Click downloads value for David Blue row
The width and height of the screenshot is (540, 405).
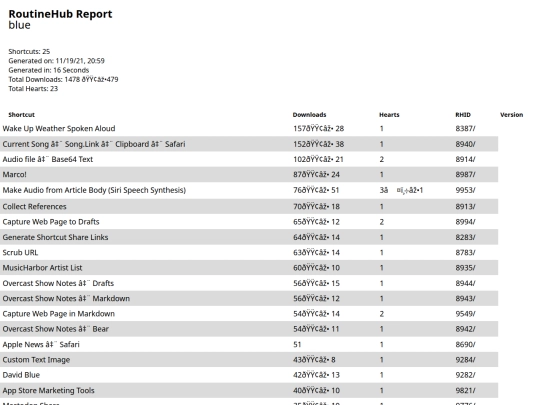coord(316,375)
